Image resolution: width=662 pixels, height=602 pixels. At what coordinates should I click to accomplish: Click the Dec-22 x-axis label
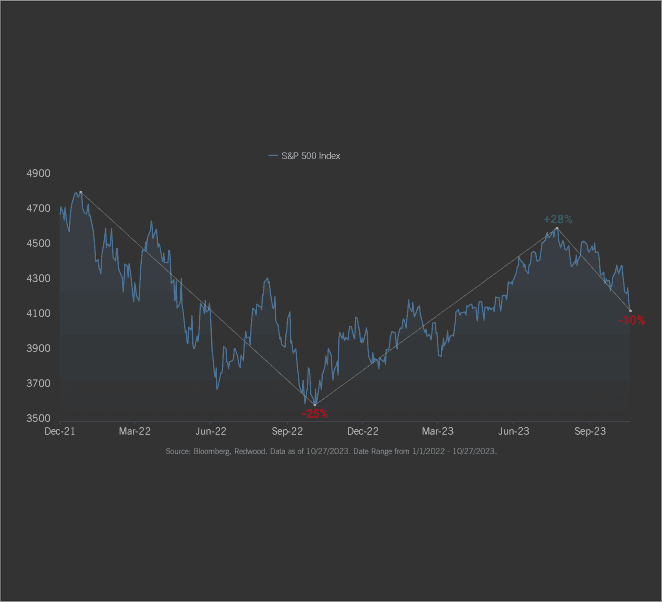[363, 431]
